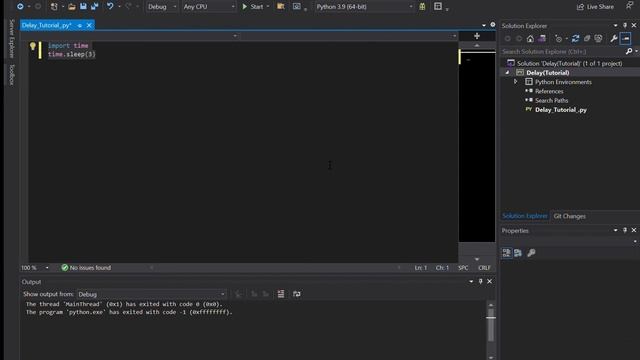Image resolution: width=640 pixels, height=360 pixels.
Task: Click the Property Pages wrench icon in Properties
Action: pyautogui.click(x=531, y=253)
